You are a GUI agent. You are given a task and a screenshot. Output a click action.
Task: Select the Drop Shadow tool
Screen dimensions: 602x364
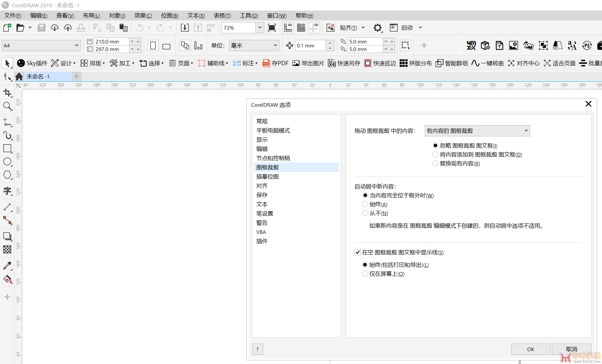[7, 236]
